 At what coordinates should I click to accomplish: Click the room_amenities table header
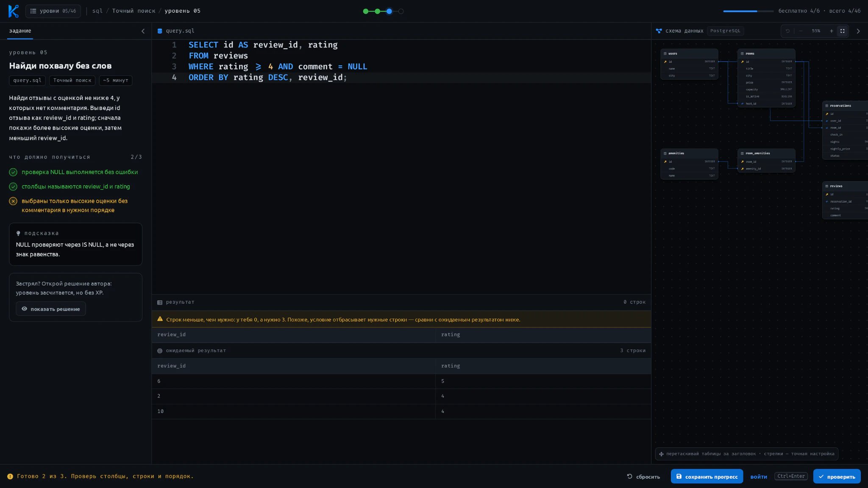pos(766,153)
